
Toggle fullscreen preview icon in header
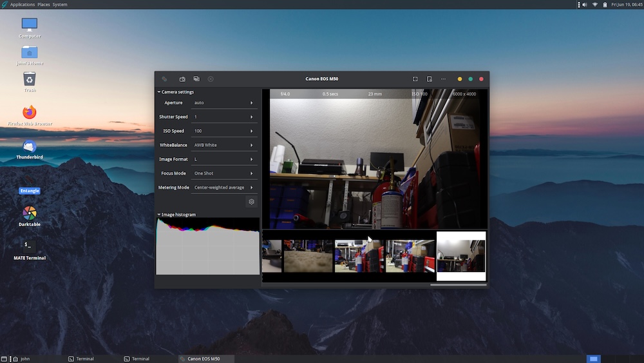point(415,79)
